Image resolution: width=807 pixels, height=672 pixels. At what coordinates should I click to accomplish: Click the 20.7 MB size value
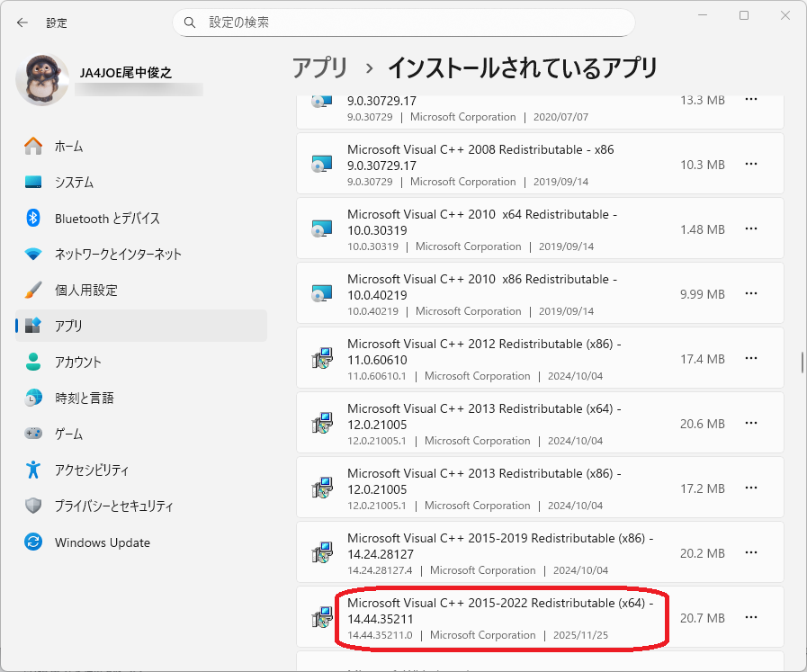click(702, 618)
